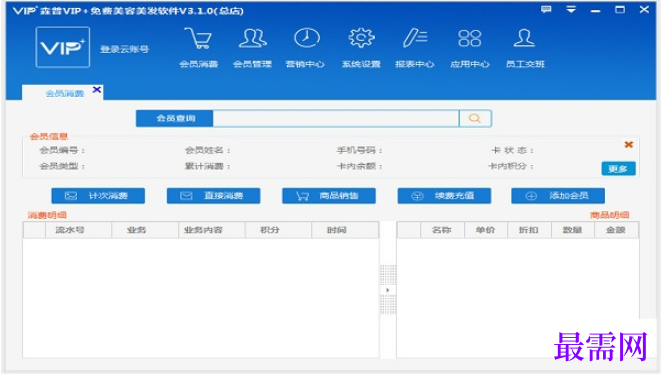Open 系统设置 gear icon
The image size is (666, 378).
361,38
